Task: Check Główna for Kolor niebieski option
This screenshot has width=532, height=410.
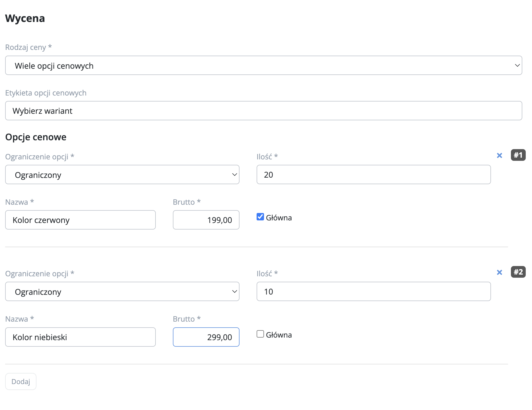Action: [x=260, y=334]
